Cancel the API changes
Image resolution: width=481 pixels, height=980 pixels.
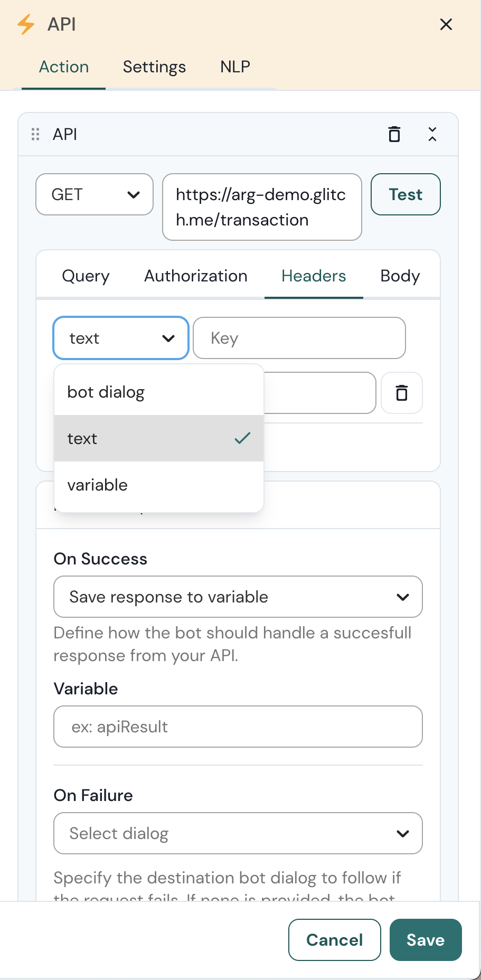pyautogui.click(x=334, y=940)
